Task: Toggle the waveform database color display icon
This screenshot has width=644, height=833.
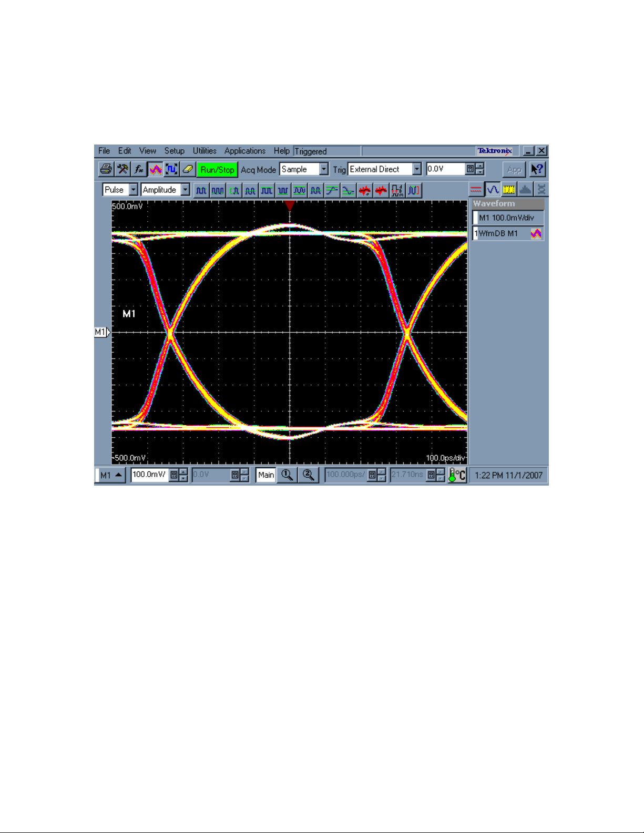Action: tap(155, 169)
